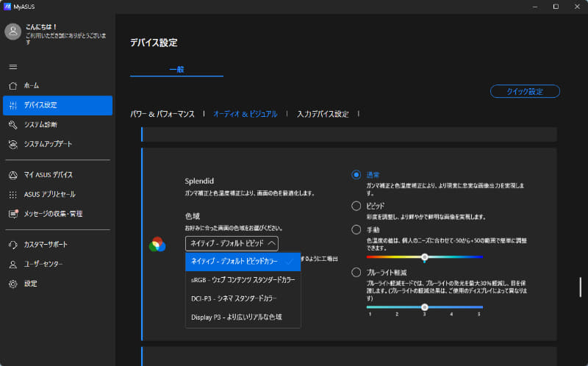The height and width of the screenshot is (366, 588).
Task: Select the 通常 radio button
Action: (356, 175)
